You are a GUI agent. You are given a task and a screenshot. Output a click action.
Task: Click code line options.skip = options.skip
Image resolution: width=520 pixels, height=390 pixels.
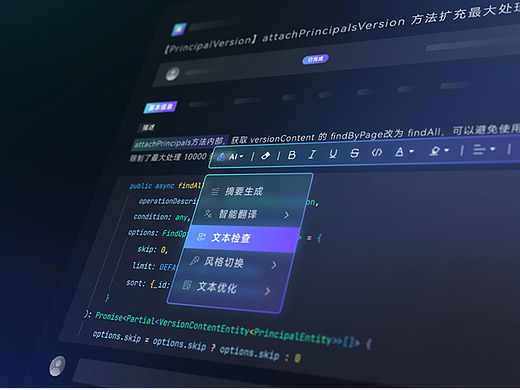pyautogui.click(x=196, y=346)
